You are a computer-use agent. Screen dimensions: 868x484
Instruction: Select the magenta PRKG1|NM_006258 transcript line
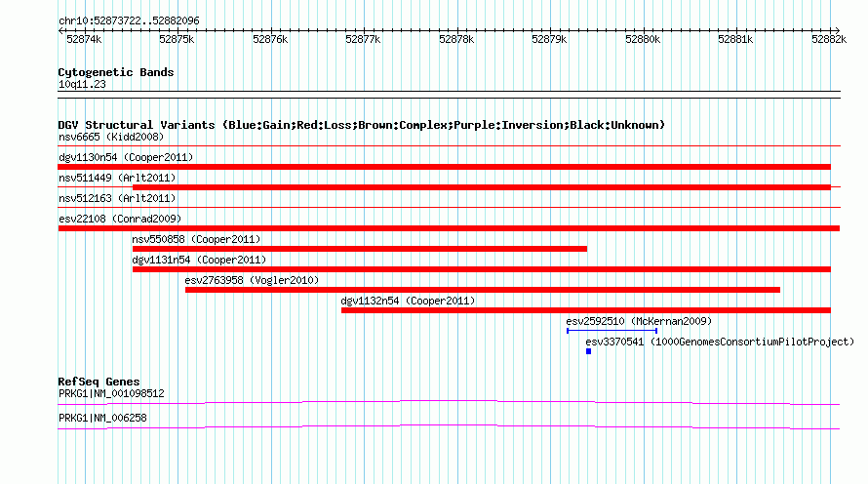(449, 427)
